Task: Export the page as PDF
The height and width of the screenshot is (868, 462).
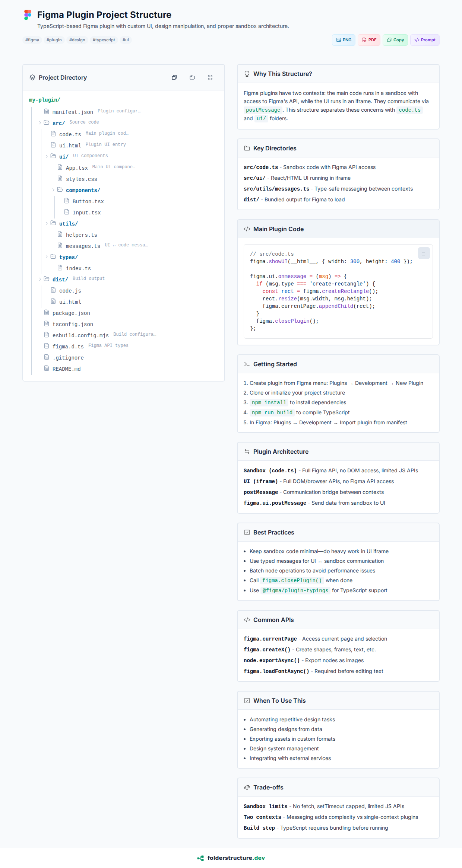Action: point(369,40)
